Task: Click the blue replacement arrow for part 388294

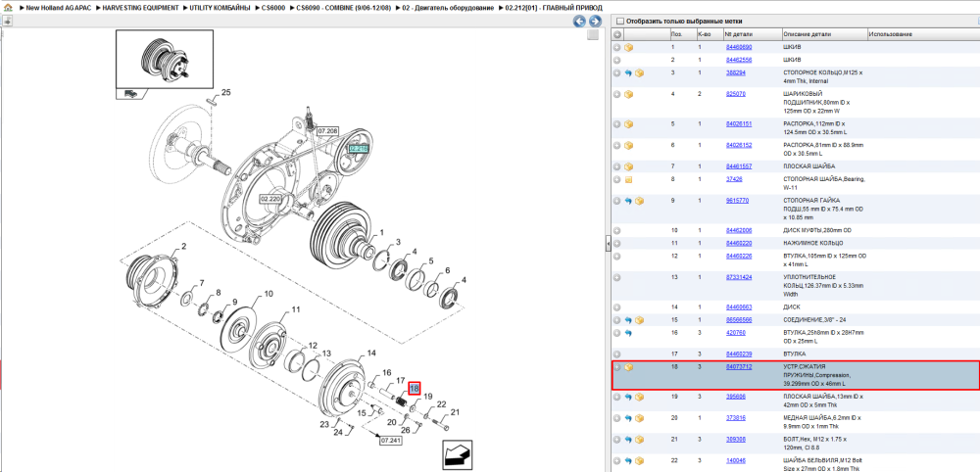Action: [629, 73]
